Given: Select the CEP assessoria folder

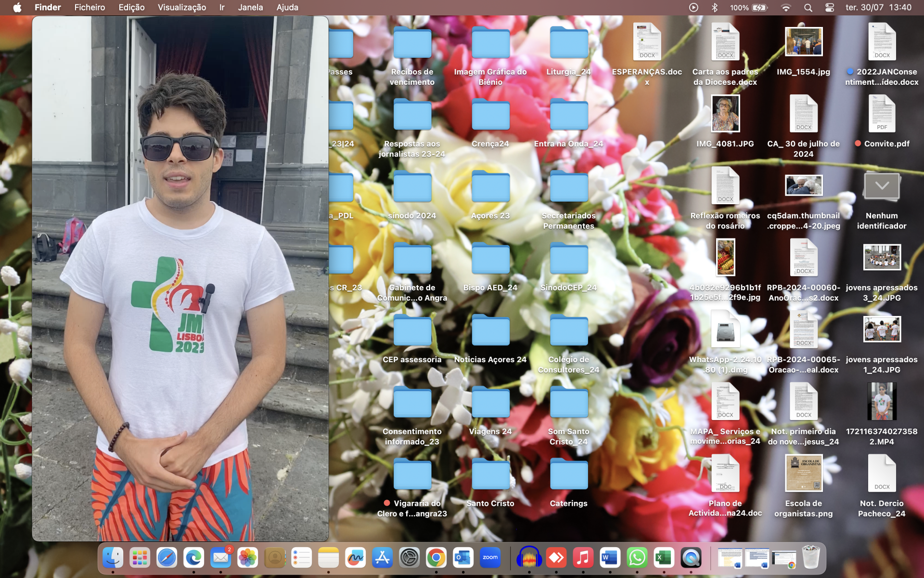Looking at the screenshot, I should (412, 330).
